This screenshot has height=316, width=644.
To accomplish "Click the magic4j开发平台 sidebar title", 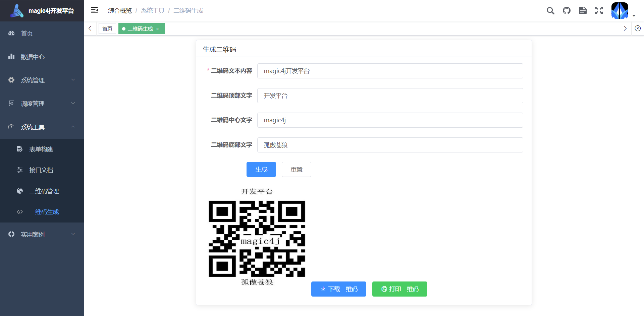I will (x=51, y=11).
